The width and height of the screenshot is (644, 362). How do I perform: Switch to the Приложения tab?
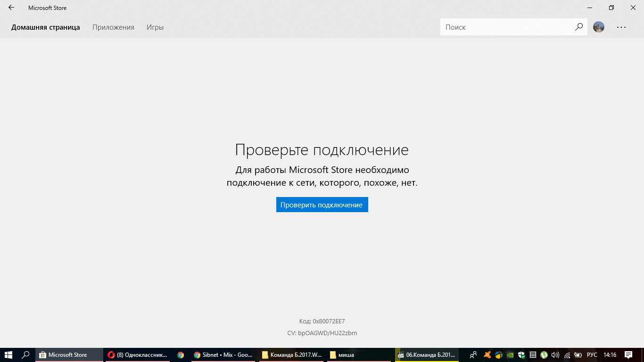point(113,27)
